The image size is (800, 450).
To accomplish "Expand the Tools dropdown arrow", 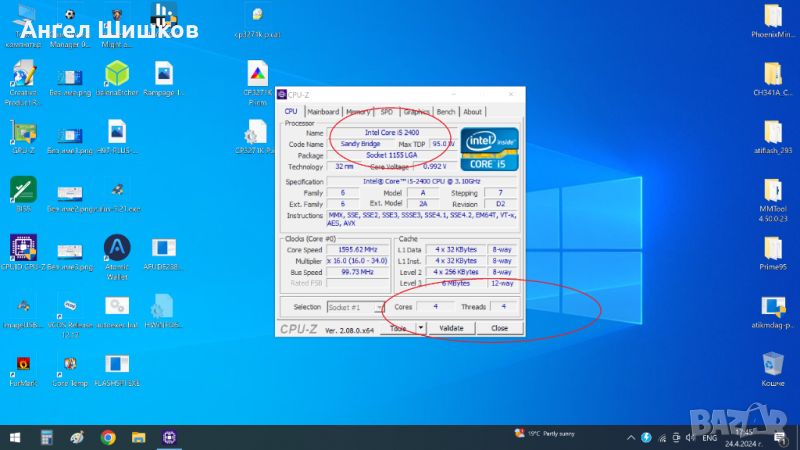I will [x=421, y=328].
